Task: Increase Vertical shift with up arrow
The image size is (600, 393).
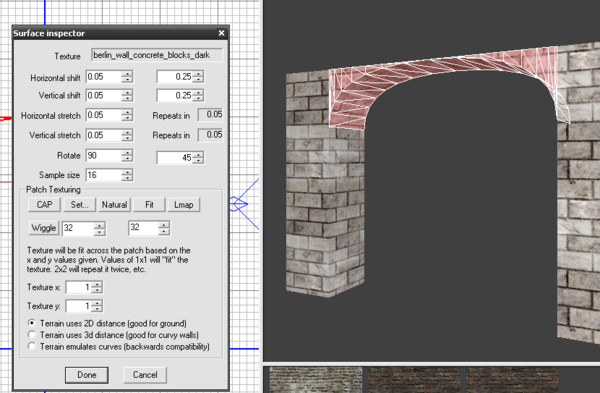Action: (x=127, y=92)
